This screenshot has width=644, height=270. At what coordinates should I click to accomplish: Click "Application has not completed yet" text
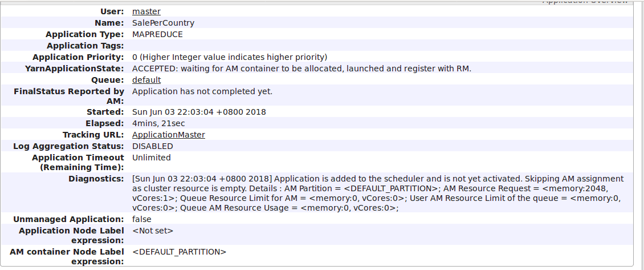click(x=202, y=91)
